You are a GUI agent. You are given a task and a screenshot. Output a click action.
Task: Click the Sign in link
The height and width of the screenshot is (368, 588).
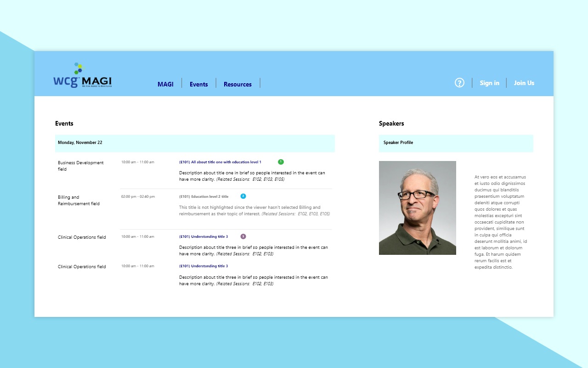(489, 83)
